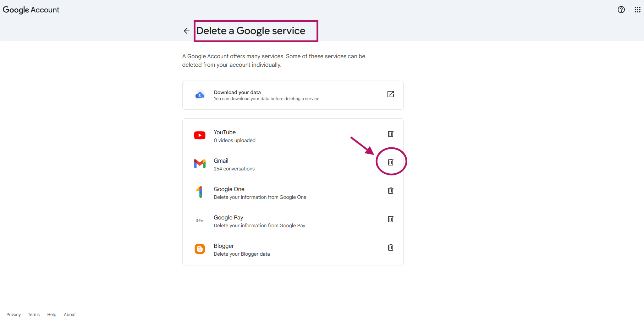Screen dimensions: 644x321
Task: Click the trash icon next to Blogger
Action: (390, 247)
